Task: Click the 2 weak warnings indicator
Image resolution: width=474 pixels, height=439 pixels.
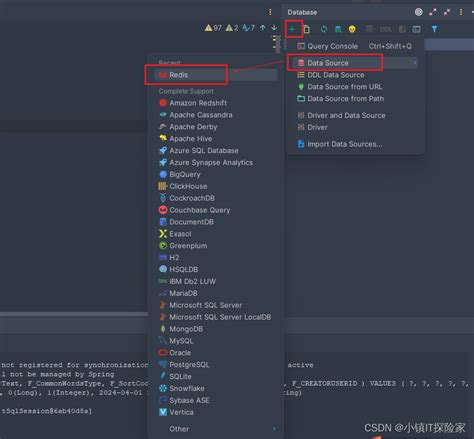Action: (x=232, y=28)
